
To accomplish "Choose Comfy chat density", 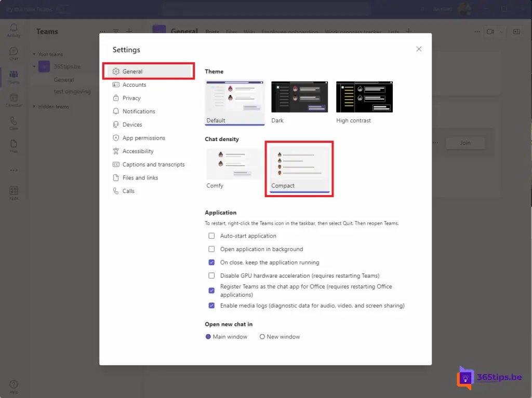I will 234,169.
